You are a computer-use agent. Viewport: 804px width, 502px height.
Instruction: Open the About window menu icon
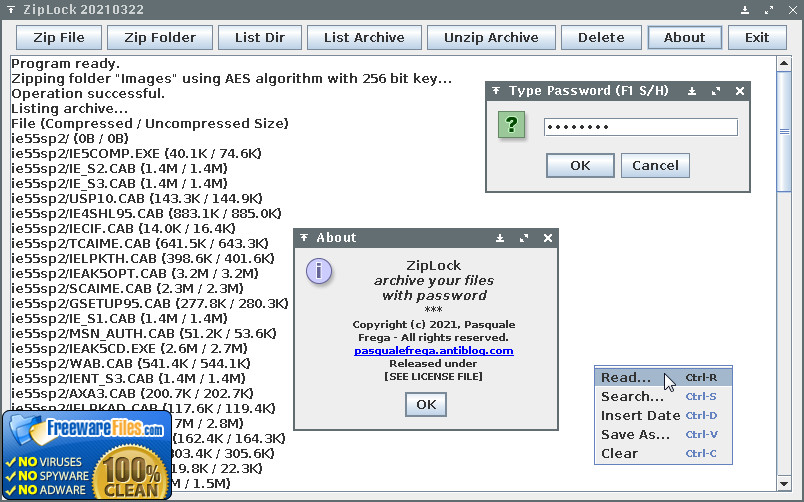[304, 237]
